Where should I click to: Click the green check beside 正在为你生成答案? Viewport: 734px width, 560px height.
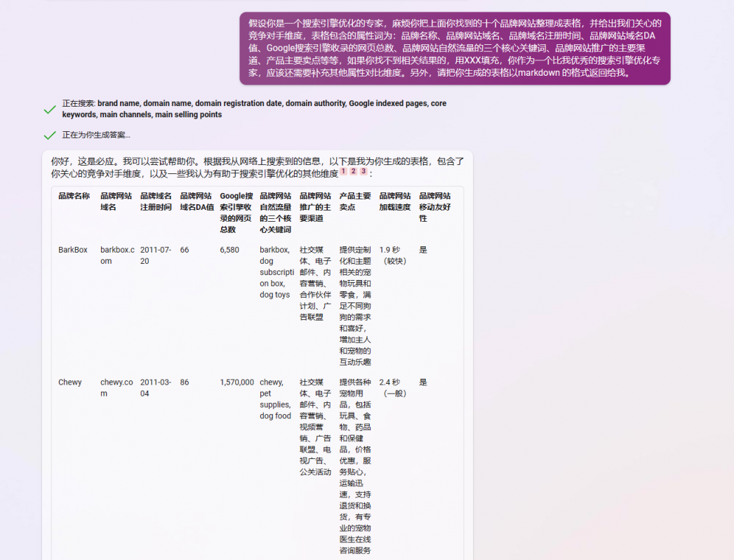tap(50, 135)
